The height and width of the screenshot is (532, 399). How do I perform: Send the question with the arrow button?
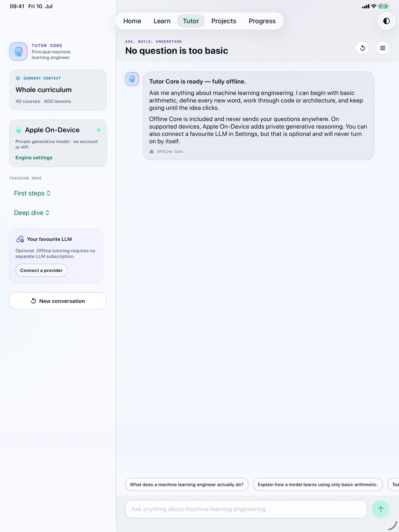click(x=381, y=509)
